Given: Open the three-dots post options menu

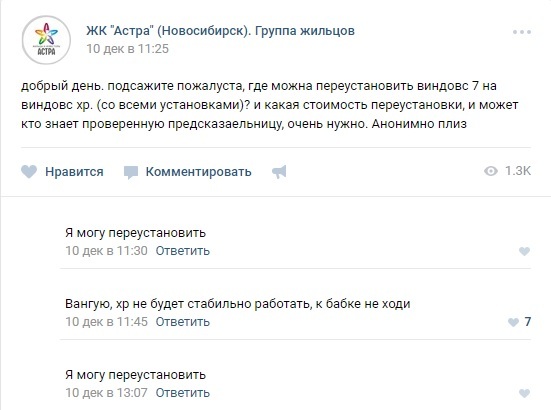Looking at the screenshot, I should point(522,32).
